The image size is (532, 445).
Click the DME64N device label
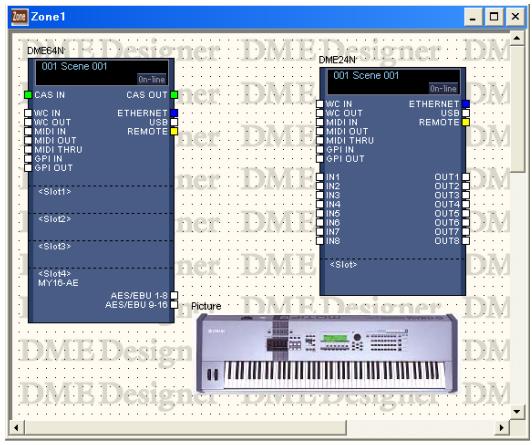coord(45,51)
